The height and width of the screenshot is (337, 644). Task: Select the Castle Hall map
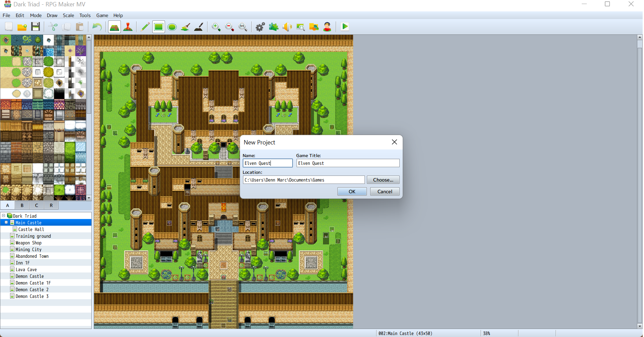pos(31,229)
